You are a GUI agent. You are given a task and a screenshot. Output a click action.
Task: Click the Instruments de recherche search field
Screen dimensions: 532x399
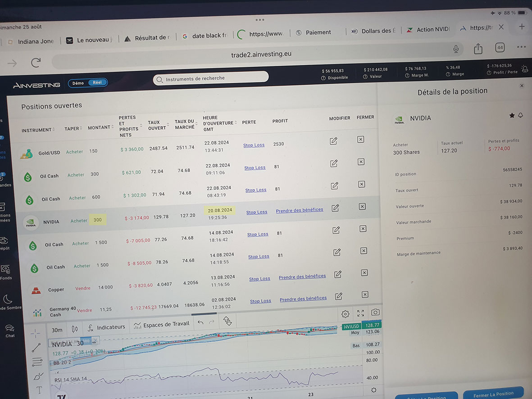coord(211,78)
